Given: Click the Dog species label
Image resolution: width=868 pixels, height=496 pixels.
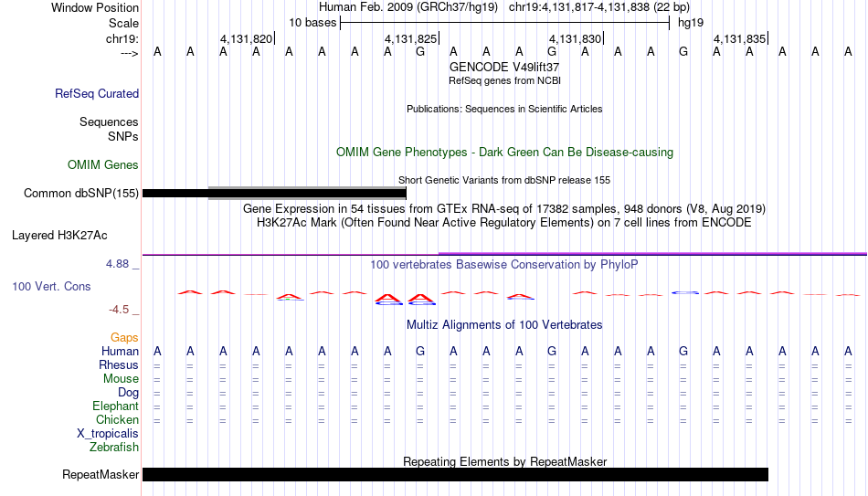Looking at the screenshot, I should 128,393.
